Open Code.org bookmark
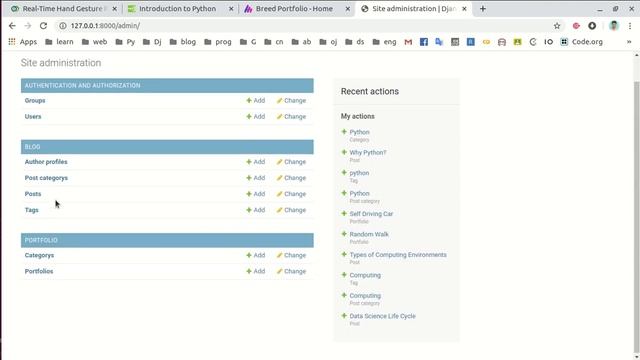 tap(582, 42)
